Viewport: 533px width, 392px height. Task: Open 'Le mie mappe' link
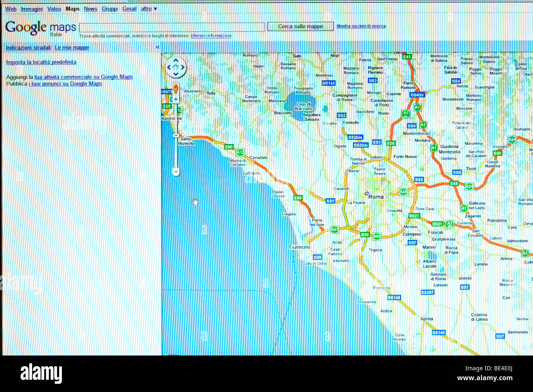click(x=72, y=48)
